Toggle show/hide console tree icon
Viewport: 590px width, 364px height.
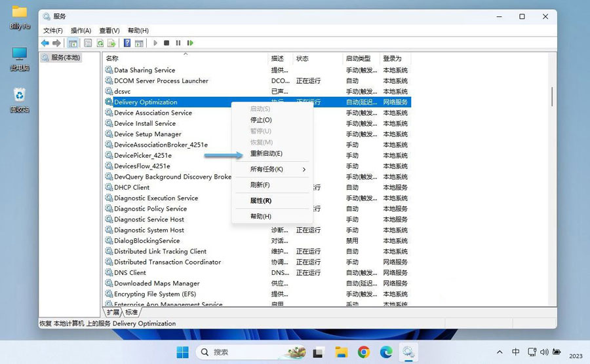click(x=73, y=43)
